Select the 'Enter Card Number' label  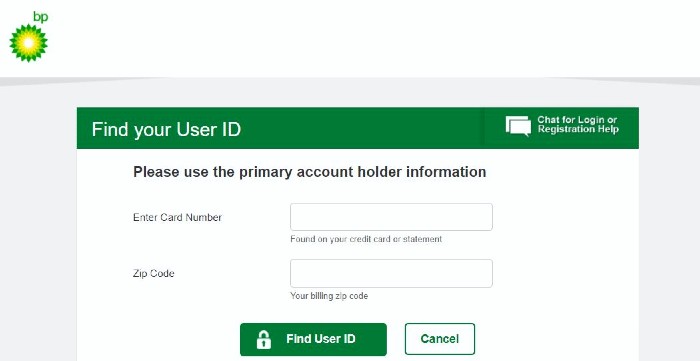pyautogui.click(x=177, y=217)
